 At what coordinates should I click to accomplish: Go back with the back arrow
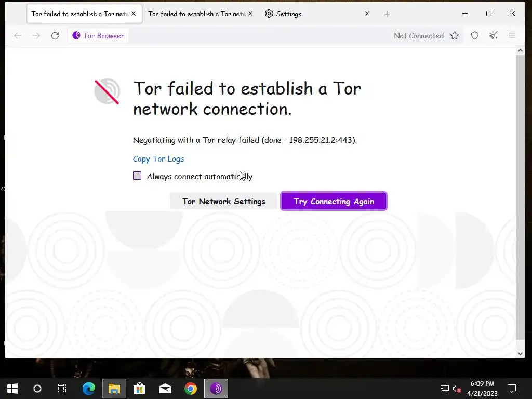pos(18,36)
